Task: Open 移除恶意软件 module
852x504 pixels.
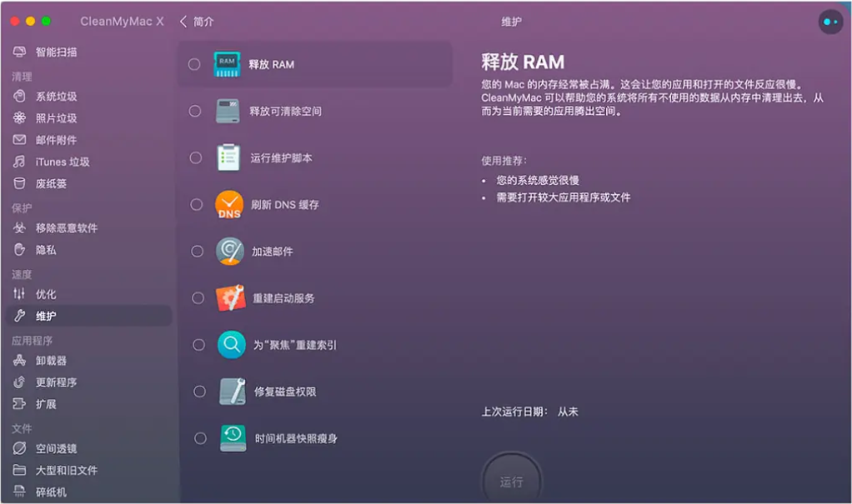Action: [x=55, y=228]
